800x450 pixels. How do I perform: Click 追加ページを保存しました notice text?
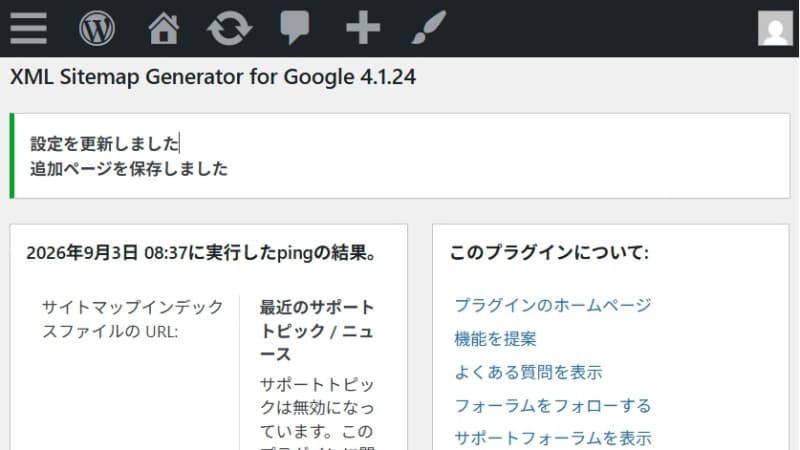pyautogui.click(x=129, y=168)
